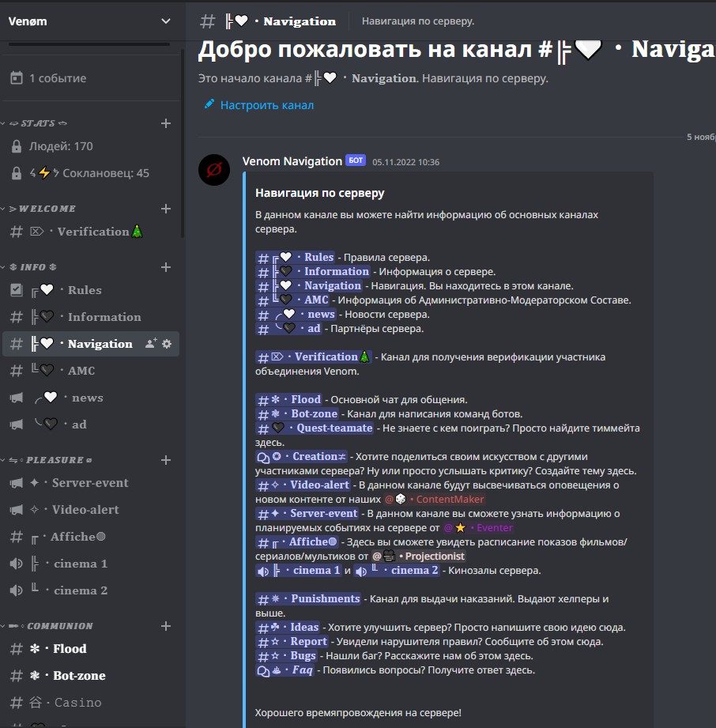Open Navigation channel settings gear
Image resolution: width=716 pixels, height=728 pixels.
167,344
